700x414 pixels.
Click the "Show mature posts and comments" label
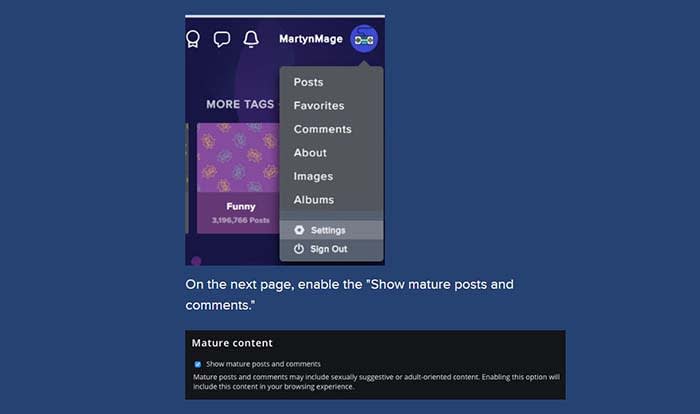click(262, 364)
